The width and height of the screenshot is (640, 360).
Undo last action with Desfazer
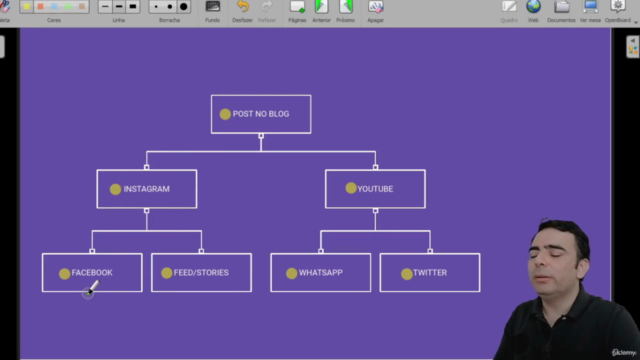click(x=242, y=11)
